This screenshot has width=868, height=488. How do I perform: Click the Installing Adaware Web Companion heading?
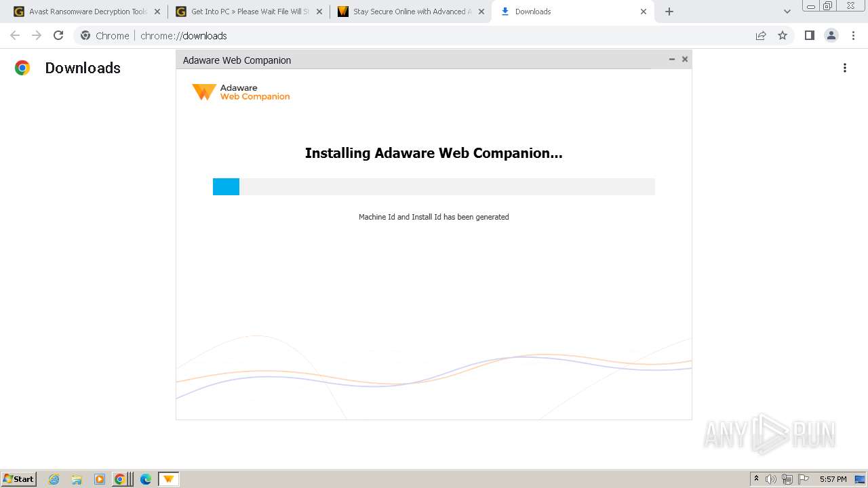click(x=434, y=153)
